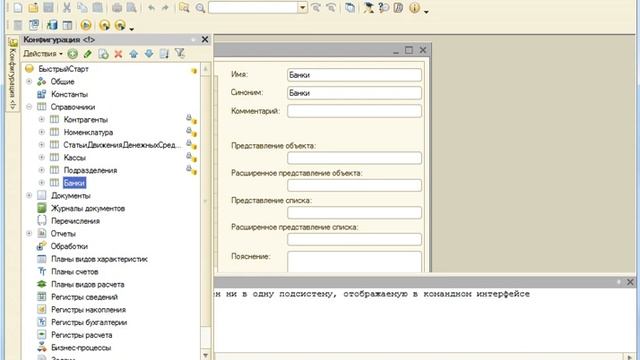Select Перечисления in the tree
The image size is (640, 360).
(x=75, y=221)
